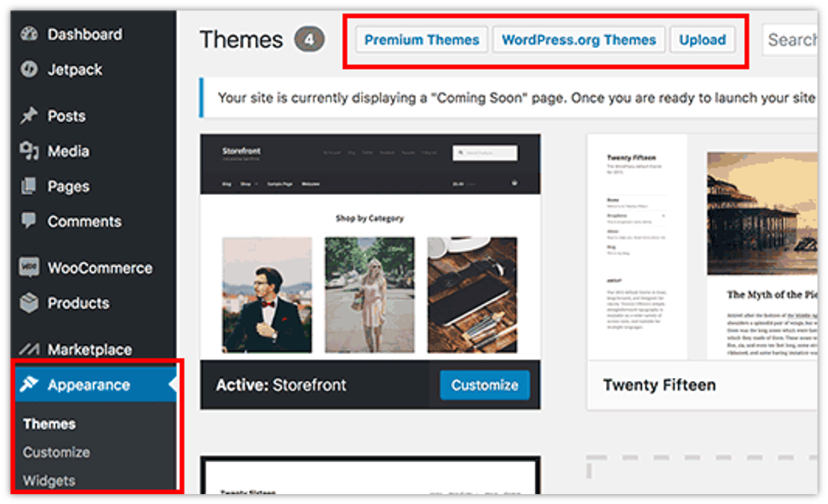This screenshot has width=828, height=504.
Task: Select the Posts pushpin icon
Action: [28, 115]
